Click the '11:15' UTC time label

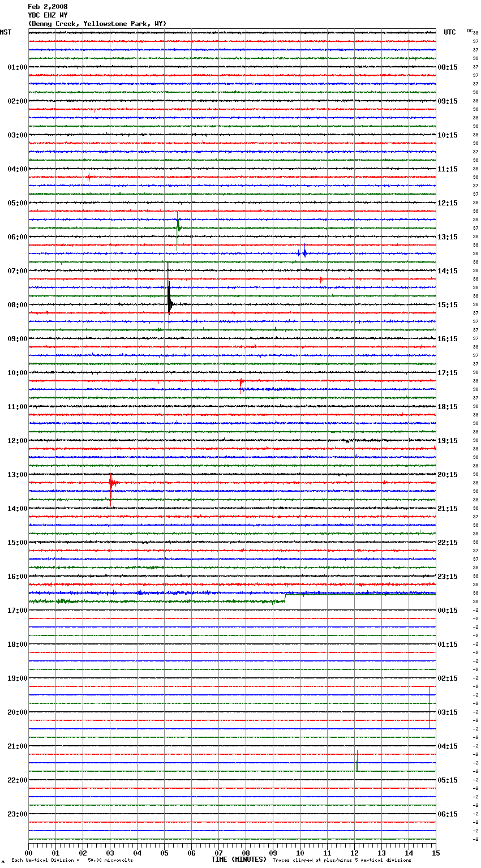(448, 169)
